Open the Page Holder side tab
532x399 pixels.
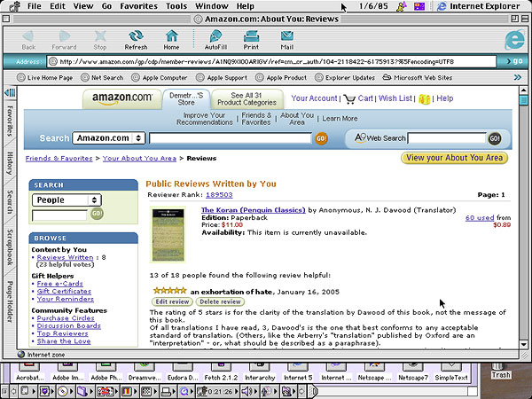(10, 302)
